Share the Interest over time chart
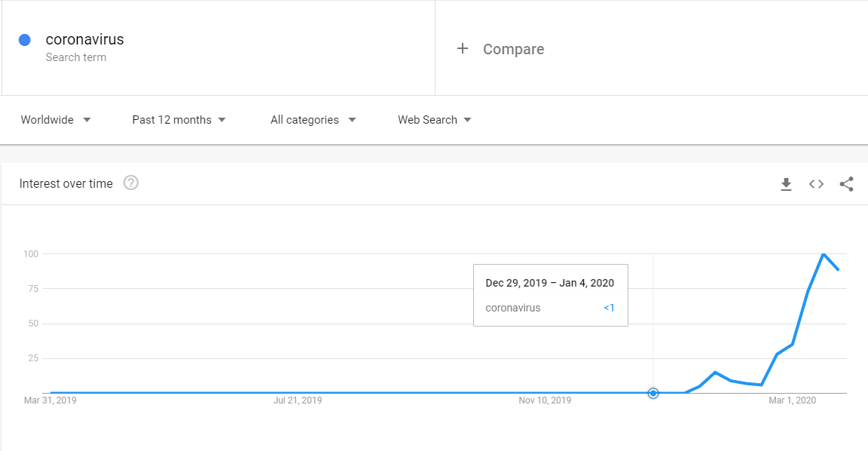 click(846, 184)
